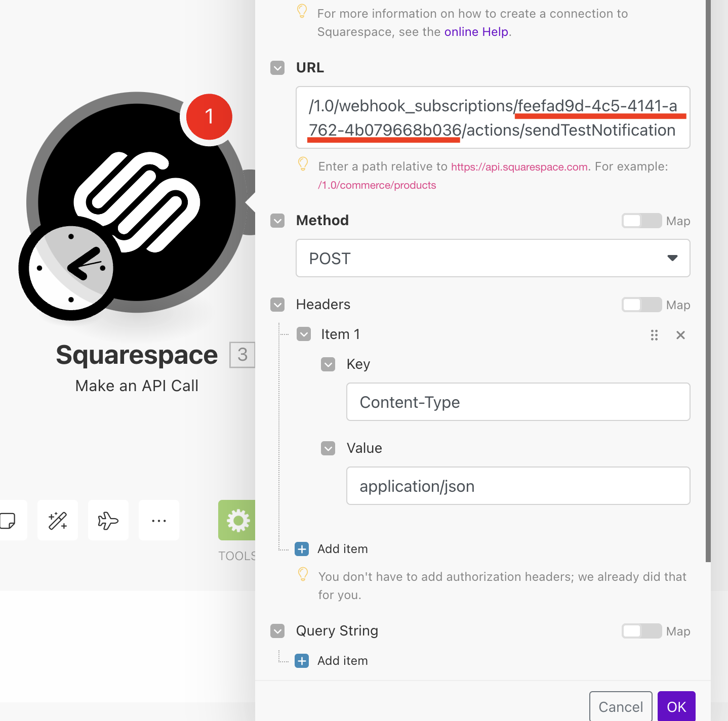Open the green Tools gear icon

tap(237, 520)
